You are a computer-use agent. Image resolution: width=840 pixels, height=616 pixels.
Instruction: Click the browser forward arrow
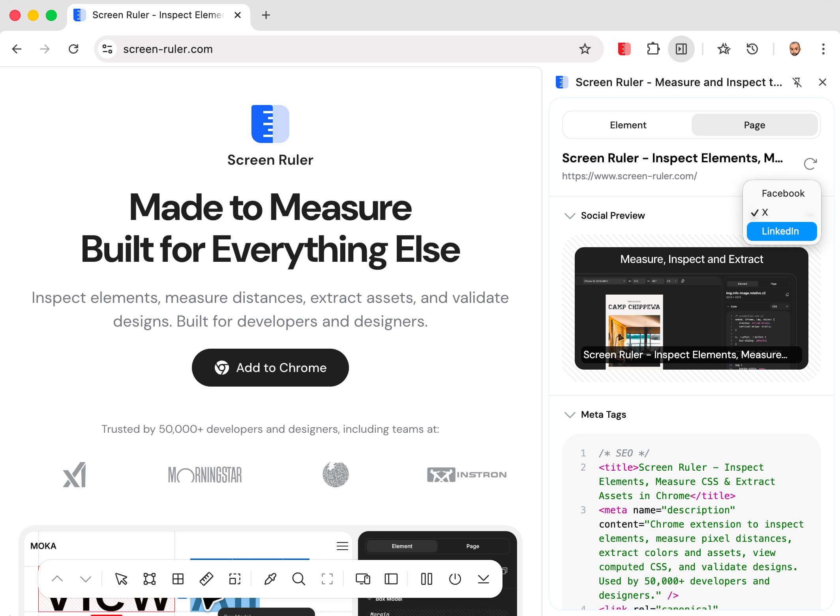click(x=45, y=49)
